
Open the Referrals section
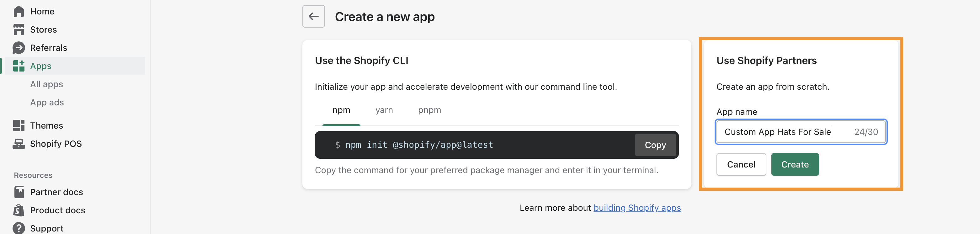49,48
